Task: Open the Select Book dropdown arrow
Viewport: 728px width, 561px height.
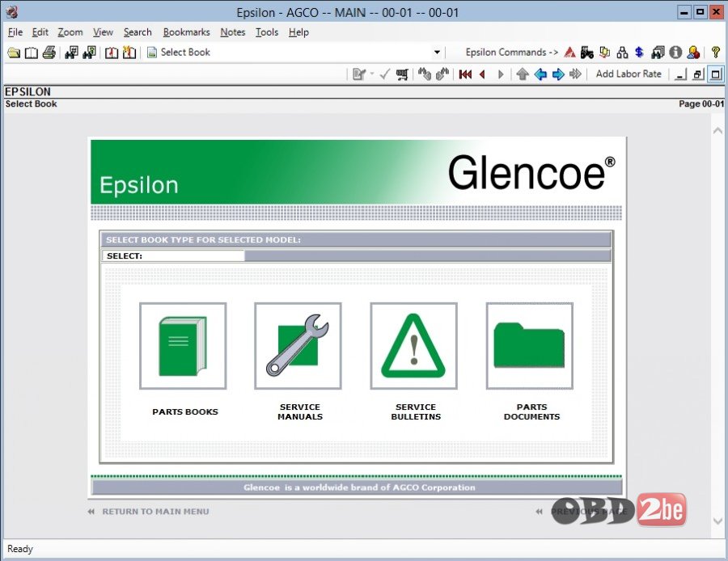Action: (x=437, y=53)
